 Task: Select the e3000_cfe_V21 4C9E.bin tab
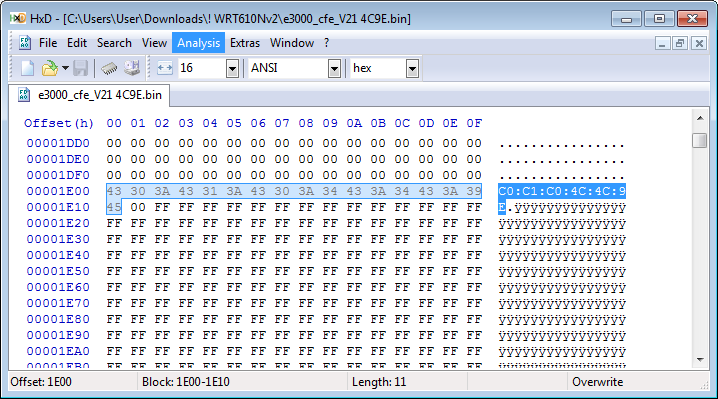pos(90,95)
